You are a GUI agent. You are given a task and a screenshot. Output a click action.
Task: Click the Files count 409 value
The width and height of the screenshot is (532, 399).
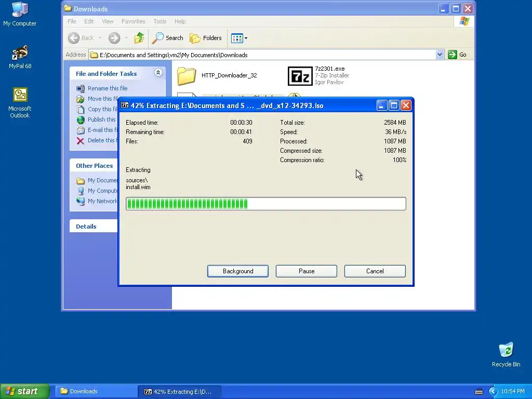[x=247, y=141]
